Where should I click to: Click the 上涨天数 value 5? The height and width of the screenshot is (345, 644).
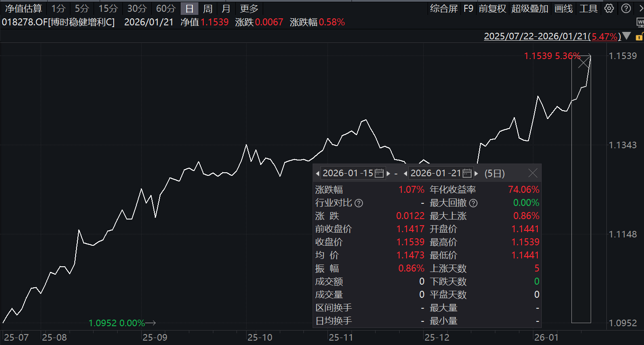537,268
